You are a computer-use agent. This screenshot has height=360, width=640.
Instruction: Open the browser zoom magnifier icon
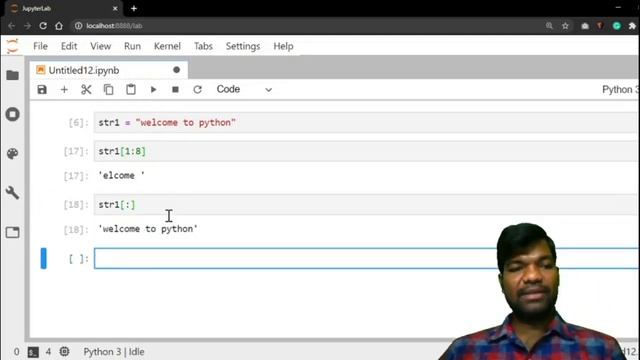[x=549, y=26]
